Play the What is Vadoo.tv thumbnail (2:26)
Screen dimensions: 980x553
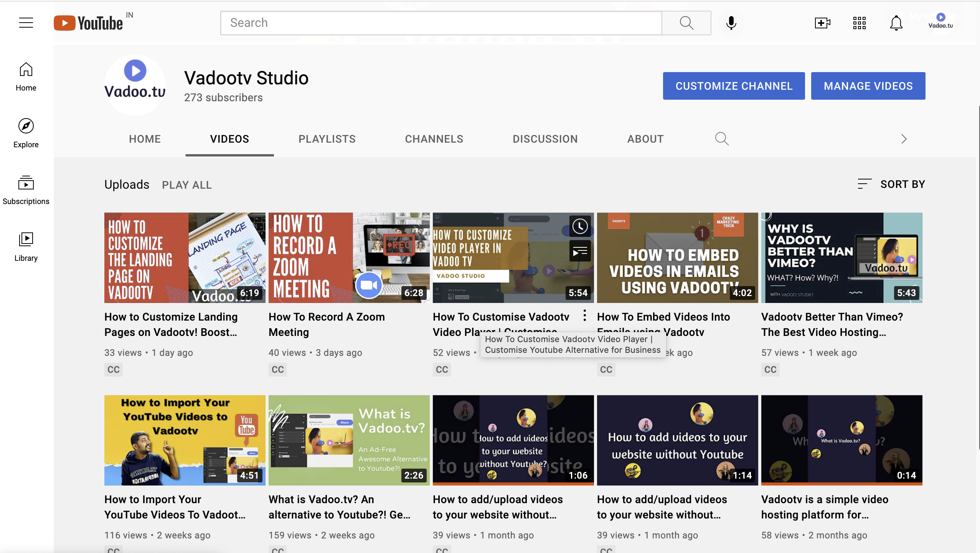pyautogui.click(x=349, y=440)
